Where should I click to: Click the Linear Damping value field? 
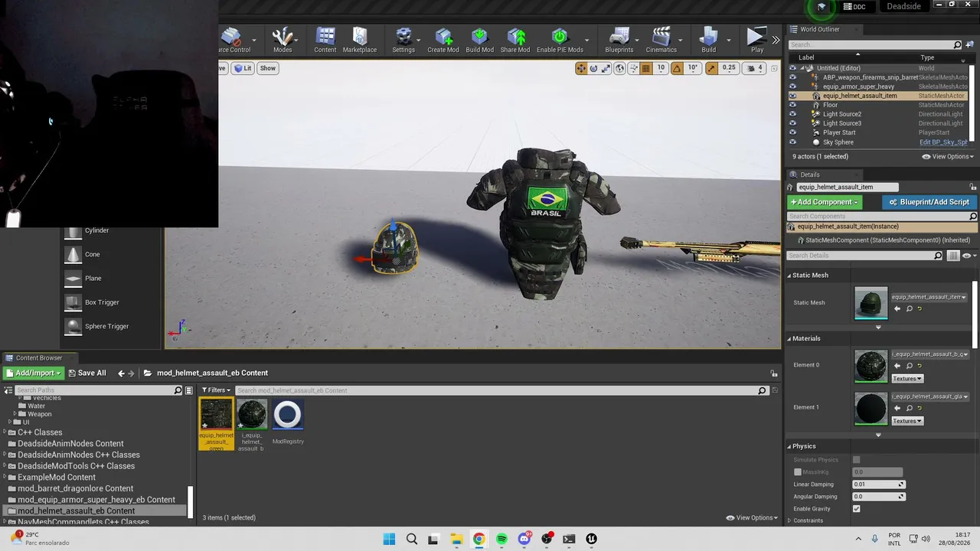878,484
